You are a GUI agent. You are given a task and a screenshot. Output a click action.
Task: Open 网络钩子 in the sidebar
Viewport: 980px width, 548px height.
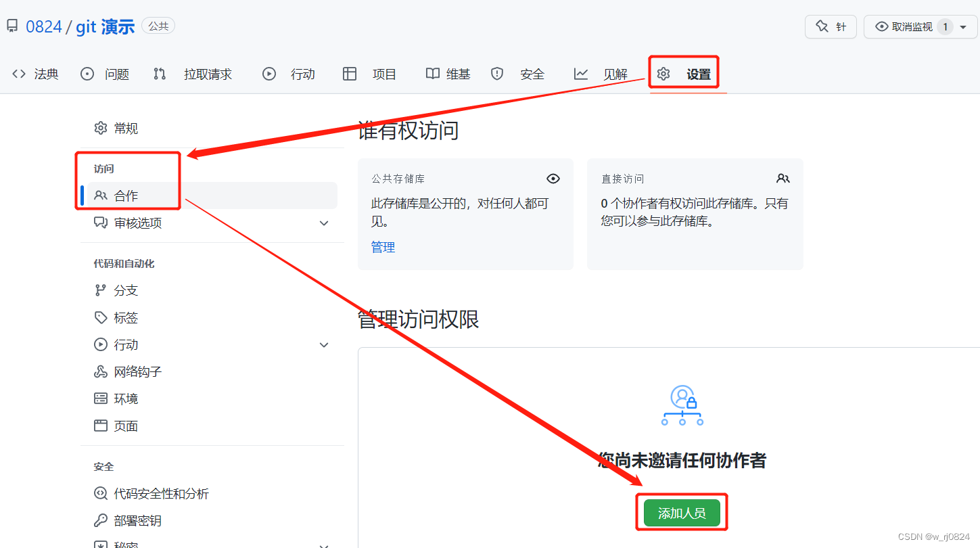click(x=138, y=371)
